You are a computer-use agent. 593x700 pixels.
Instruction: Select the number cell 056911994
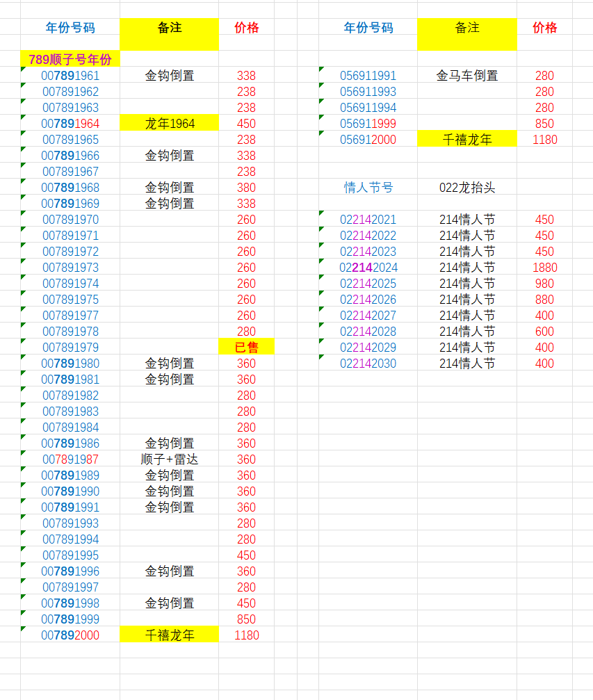point(368,108)
